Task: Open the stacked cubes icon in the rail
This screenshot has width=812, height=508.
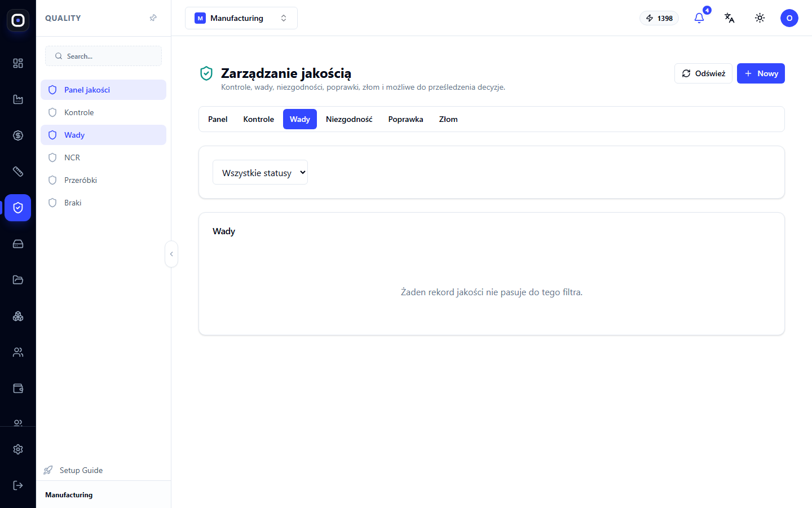Action: click(18, 316)
